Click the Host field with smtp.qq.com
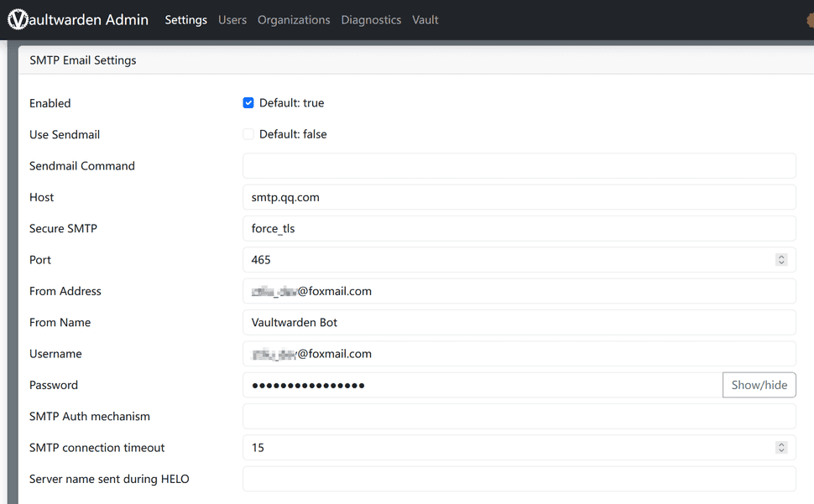 [519, 197]
